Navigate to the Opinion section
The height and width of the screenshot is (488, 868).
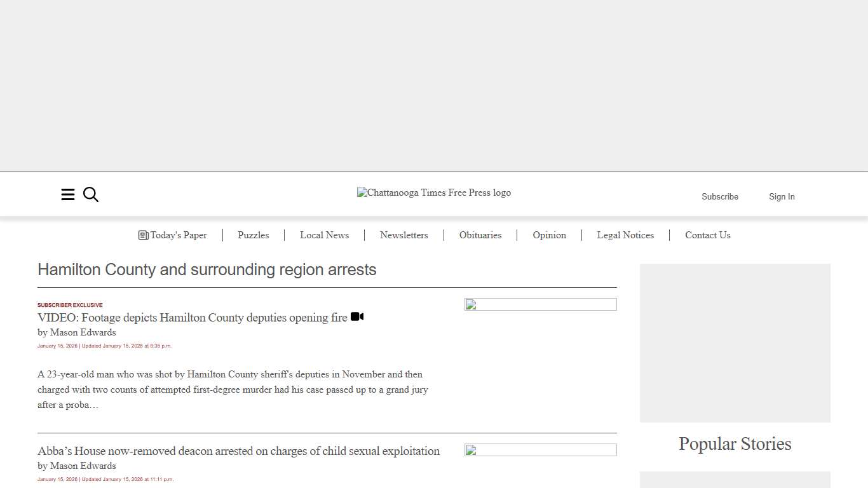(x=549, y=235)
